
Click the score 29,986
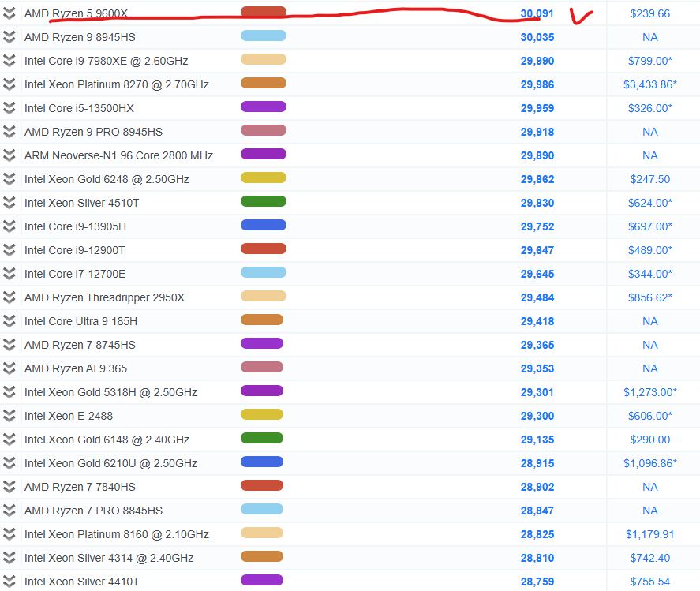[537, 84]
